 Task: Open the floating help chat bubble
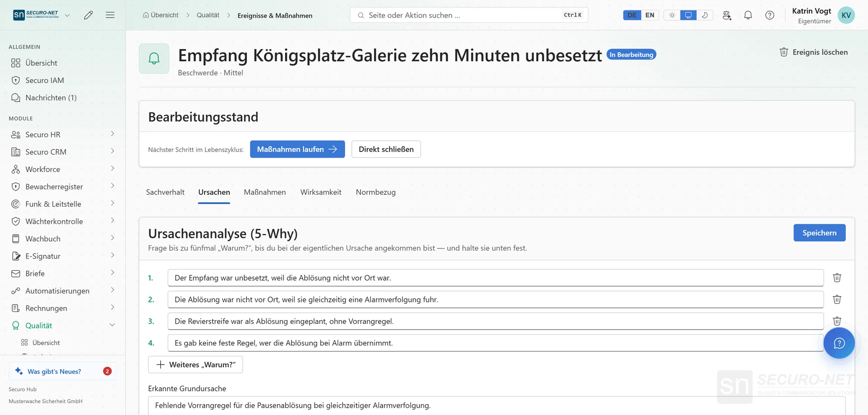tap(839, 343)
